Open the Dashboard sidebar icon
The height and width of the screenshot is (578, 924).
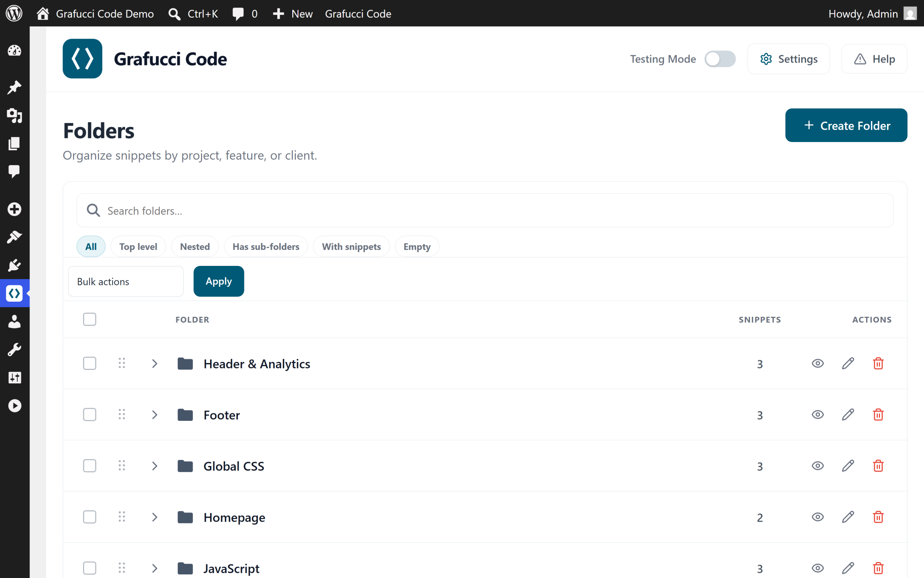tap(14, 51)
